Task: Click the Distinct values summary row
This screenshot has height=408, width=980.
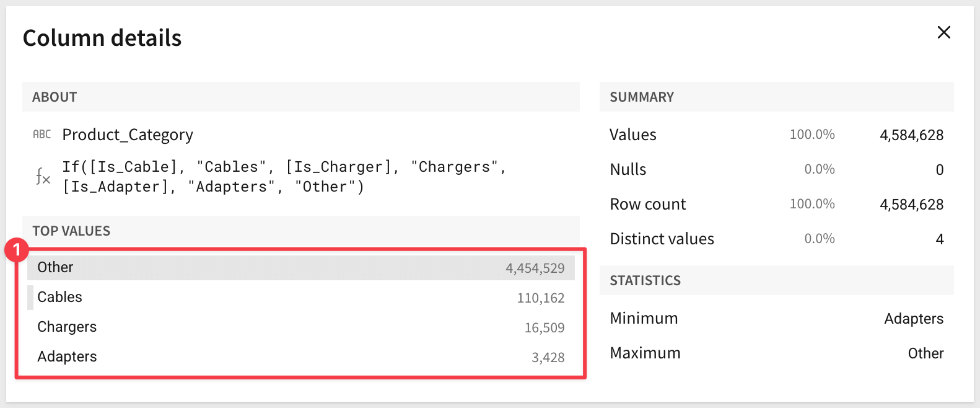Action: coord(776,239)
